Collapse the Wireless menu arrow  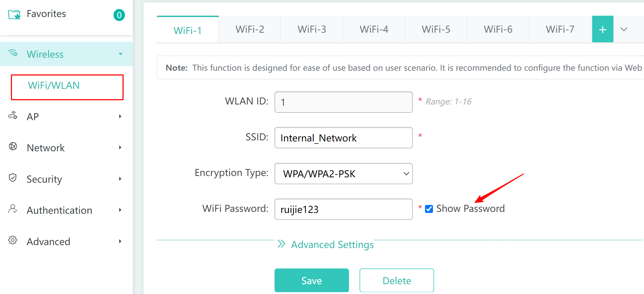(120, 54)
